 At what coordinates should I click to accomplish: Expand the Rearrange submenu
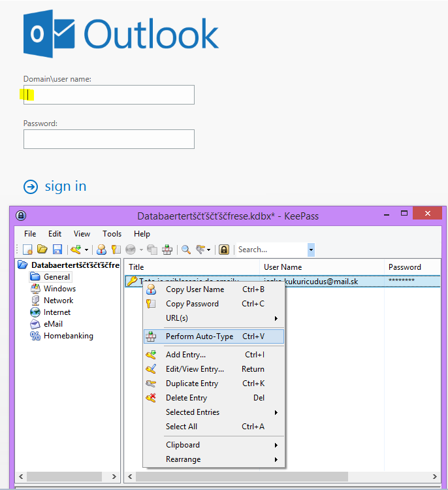(214, 459)
